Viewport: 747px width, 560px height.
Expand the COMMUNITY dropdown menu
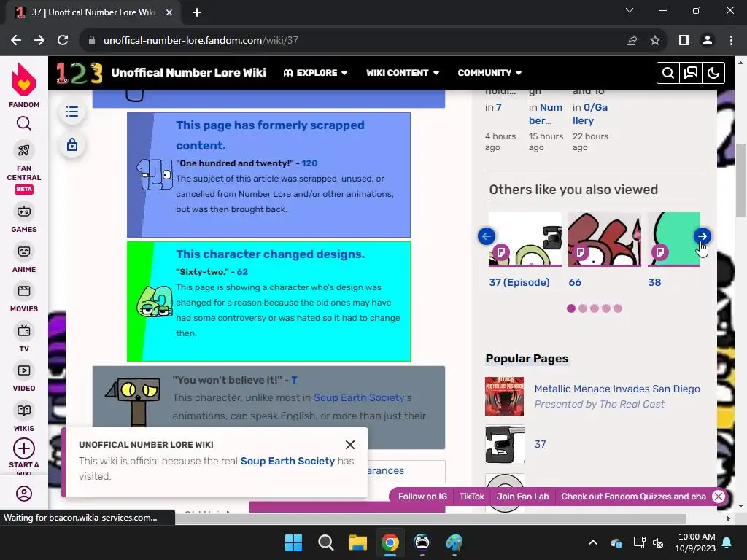(x=489, y=73)
